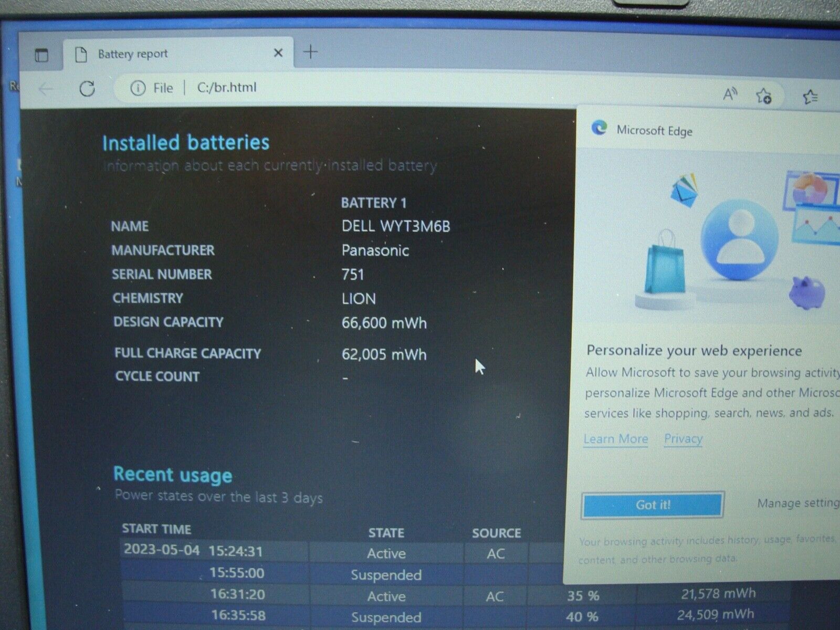This screenshot has height=630, width=840.
Task: Select the 24,509 mWh capacity value
Action: 716,614
